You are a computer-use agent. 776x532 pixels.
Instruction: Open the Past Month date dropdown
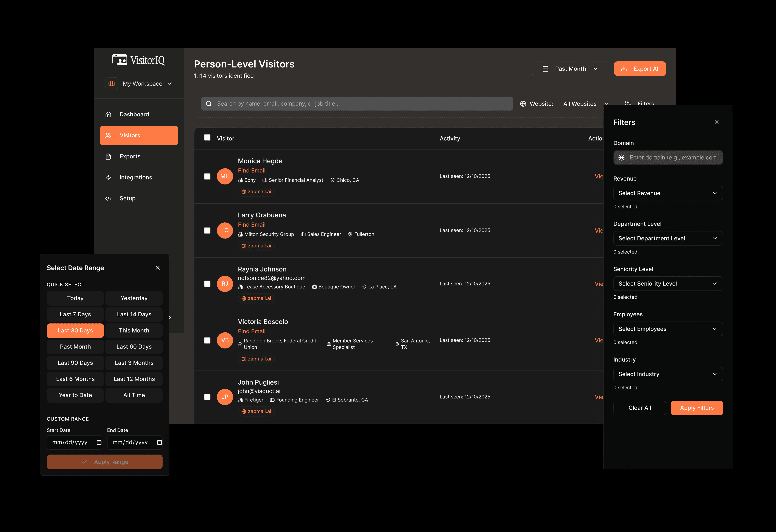570,69
